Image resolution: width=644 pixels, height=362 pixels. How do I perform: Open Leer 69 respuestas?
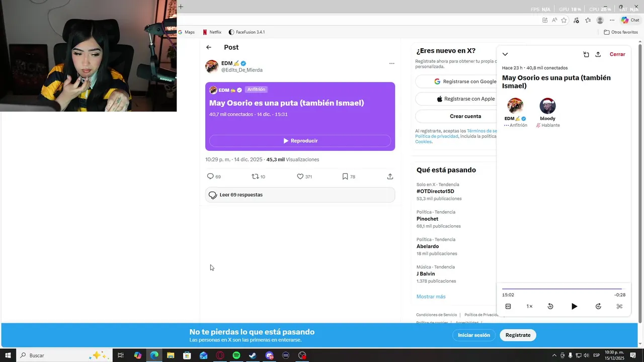300,195
